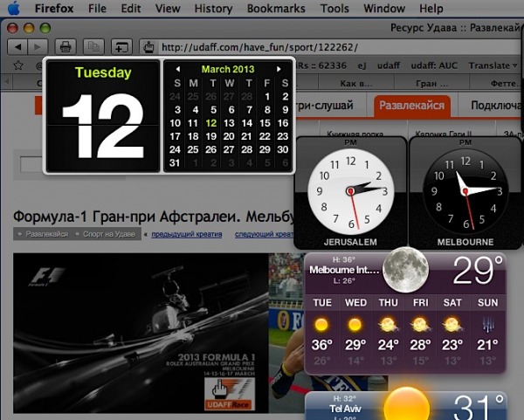
Task: Click the copy pages toolbar icon
Action: click(93, 47)
